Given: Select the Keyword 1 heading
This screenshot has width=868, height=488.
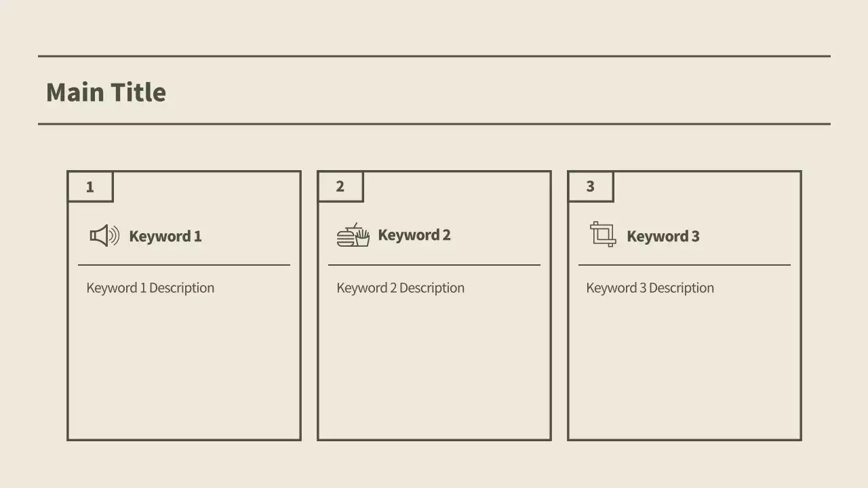Looking at the screenshot, I should pos(165,237).
